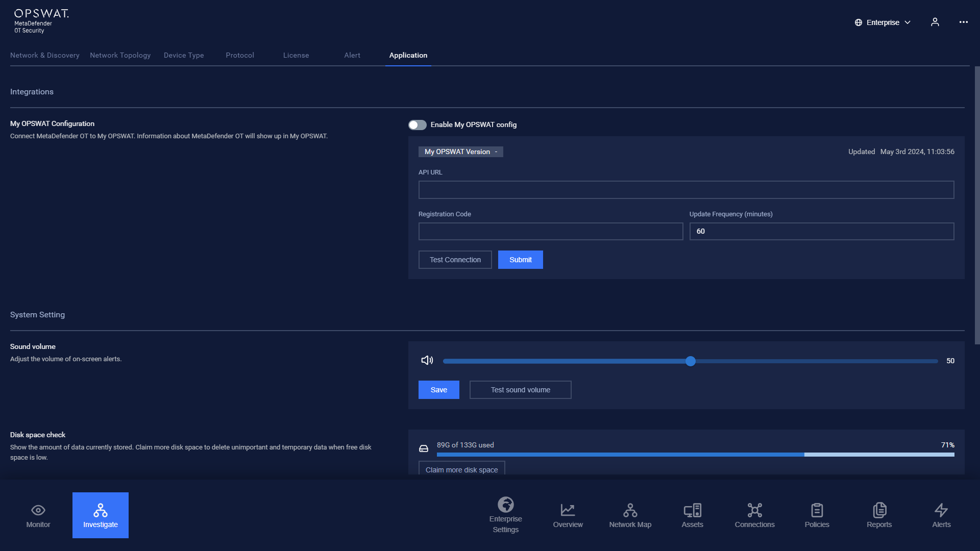Open the Alerts lightning icon
The width and height of the screenshot is (980, 551).
941,510
